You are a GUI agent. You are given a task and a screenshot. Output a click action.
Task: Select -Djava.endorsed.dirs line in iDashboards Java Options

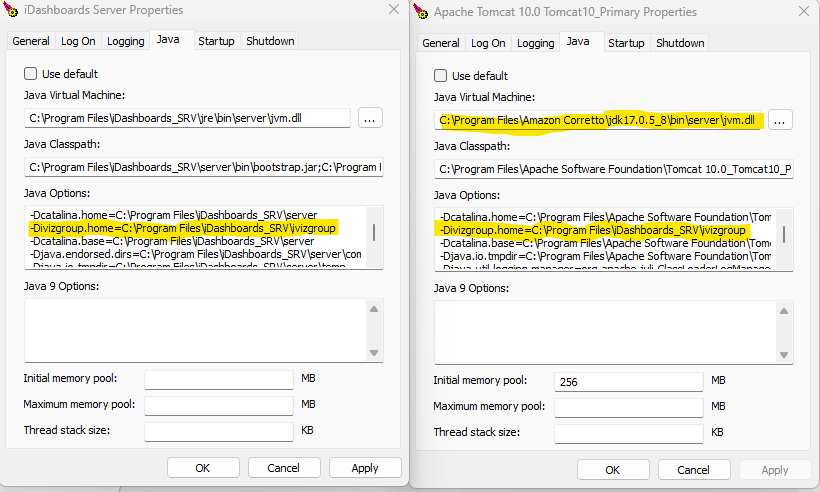(196, 254)
